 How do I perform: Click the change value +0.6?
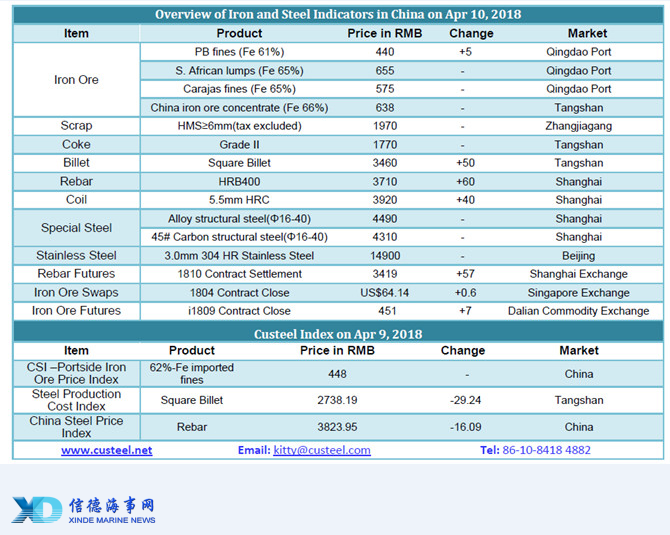click(x=465, y=293)
